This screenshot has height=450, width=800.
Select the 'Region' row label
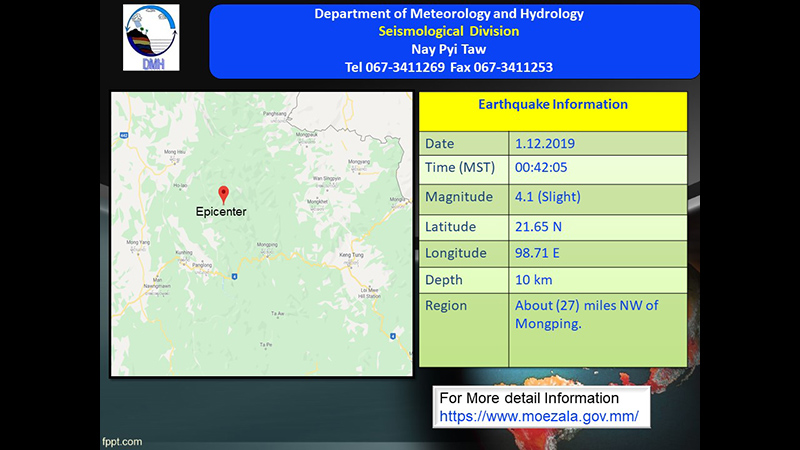(446, 306)
